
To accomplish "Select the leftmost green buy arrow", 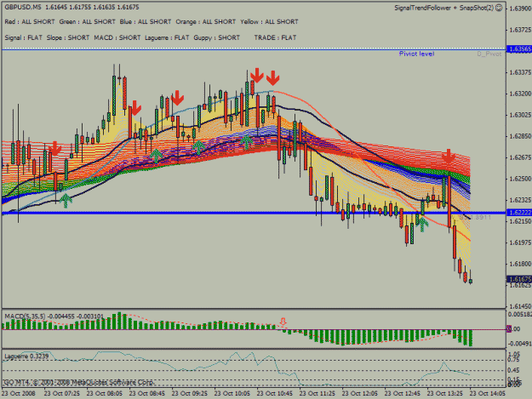I will pyautogui.click(x=66, y=200).
